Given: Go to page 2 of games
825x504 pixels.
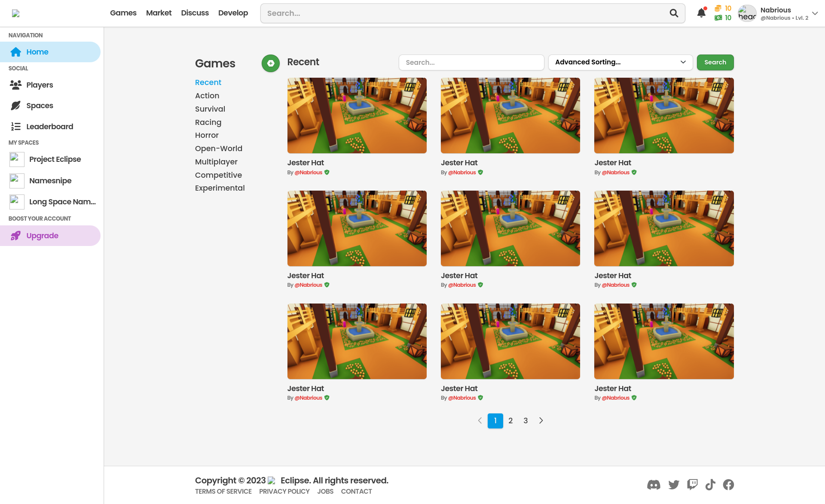Looking at the screenshot, I should 510,421.
